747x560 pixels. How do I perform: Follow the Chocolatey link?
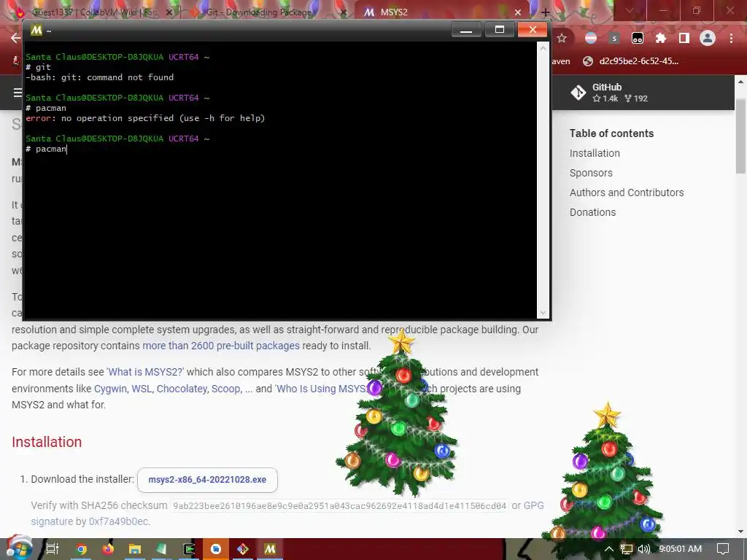(182, 389)
